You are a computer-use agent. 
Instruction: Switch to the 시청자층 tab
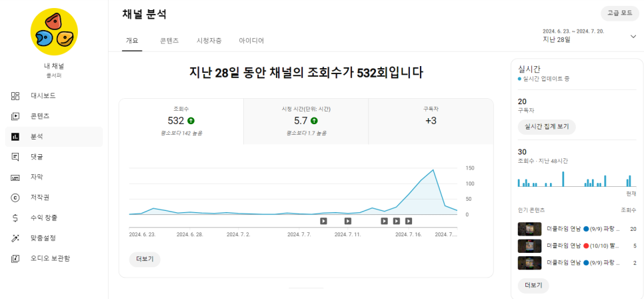(209, 41)
